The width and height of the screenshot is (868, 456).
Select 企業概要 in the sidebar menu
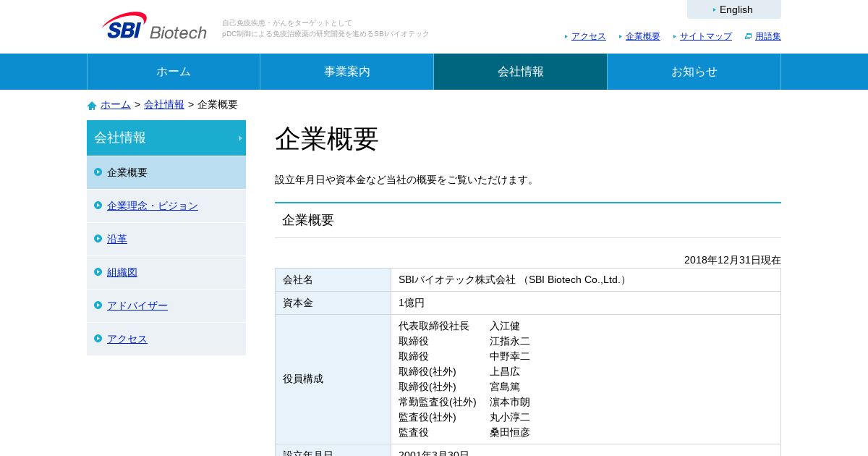click(166, 172)
